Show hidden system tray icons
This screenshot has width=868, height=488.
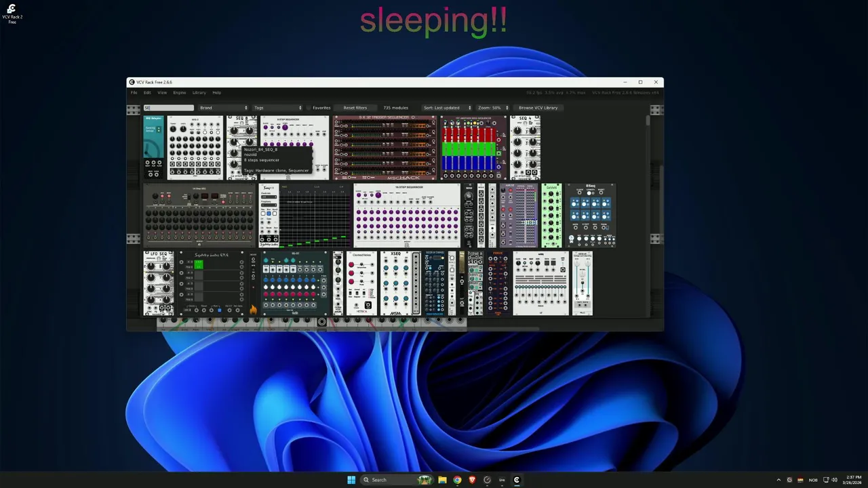(778, 480)
